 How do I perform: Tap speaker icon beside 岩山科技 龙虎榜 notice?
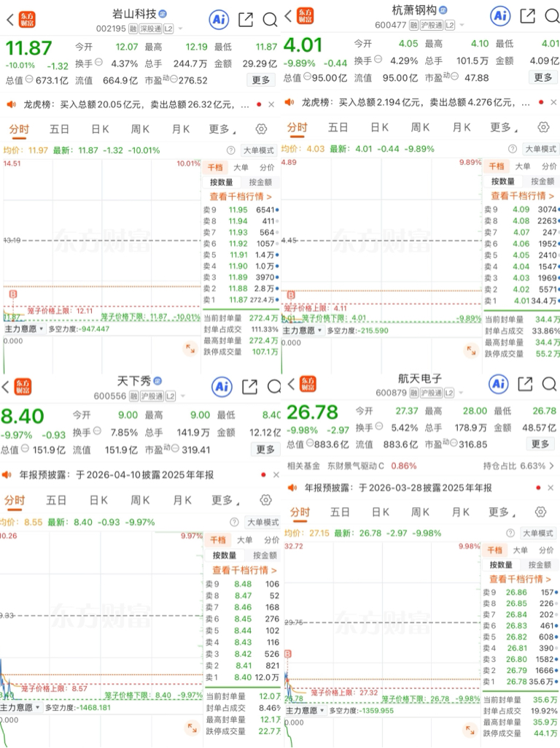[11, 104]
